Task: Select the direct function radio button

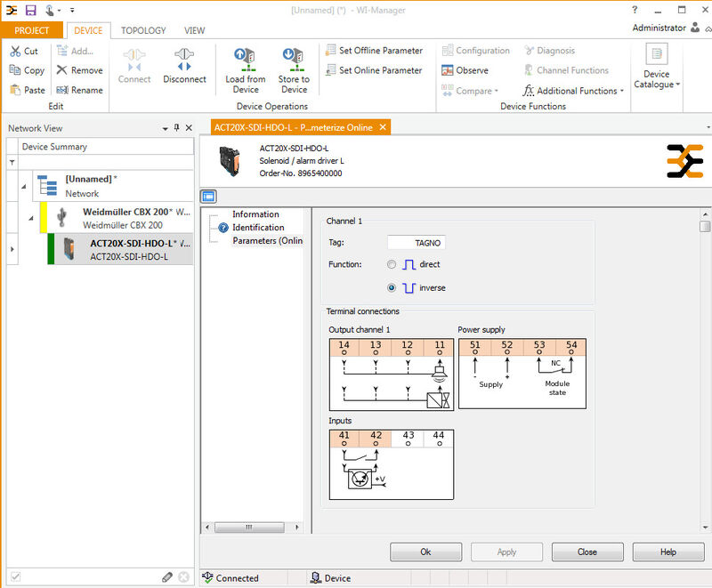Action: (x=392, y=264)
